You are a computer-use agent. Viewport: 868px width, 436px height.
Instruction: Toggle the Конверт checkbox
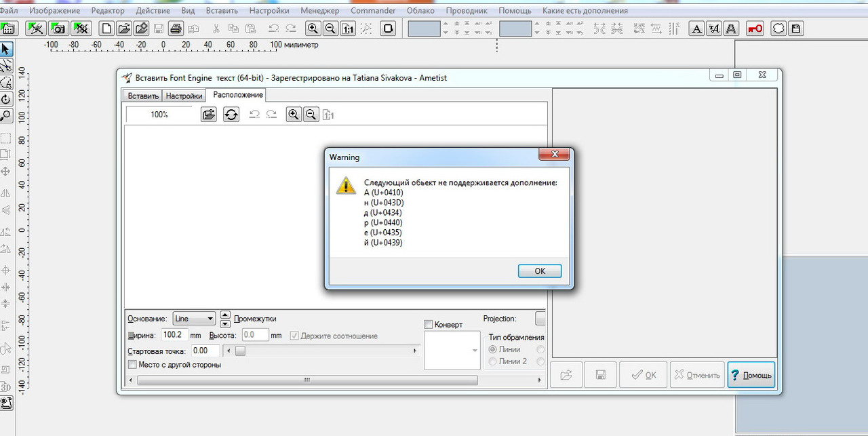[428, 324]
